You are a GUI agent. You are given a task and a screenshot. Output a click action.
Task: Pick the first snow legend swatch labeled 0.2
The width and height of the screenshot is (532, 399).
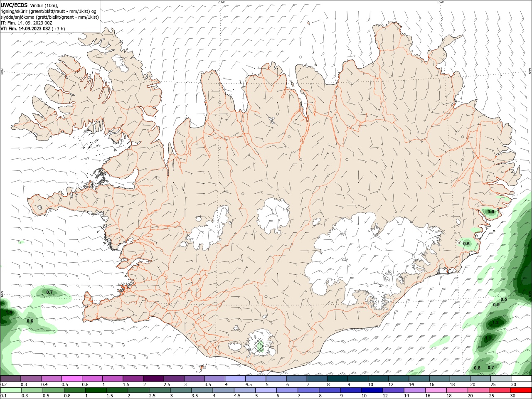10,379
